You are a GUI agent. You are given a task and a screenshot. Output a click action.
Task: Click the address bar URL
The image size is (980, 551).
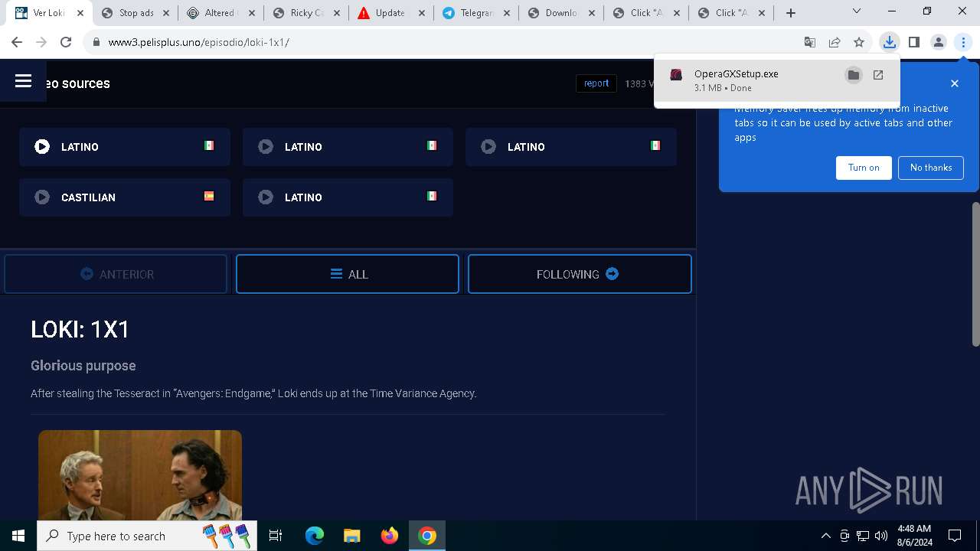[x=199, y=42]
